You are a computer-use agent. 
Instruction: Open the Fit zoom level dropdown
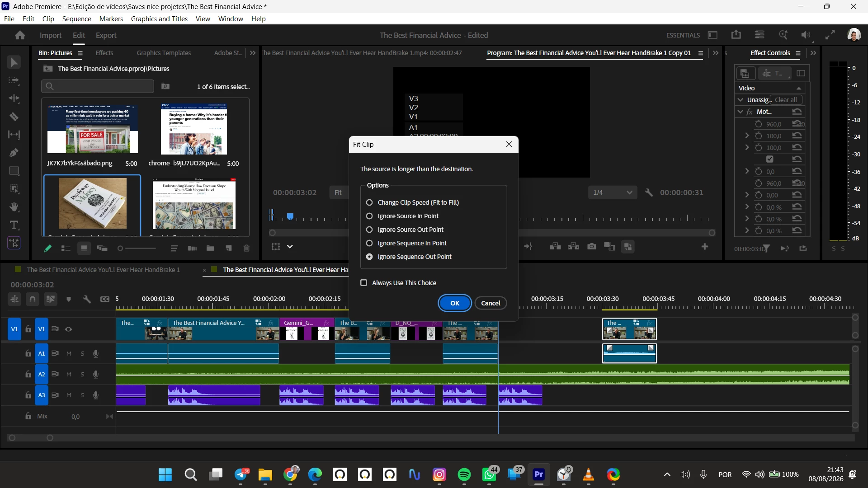tap(339, 192)
